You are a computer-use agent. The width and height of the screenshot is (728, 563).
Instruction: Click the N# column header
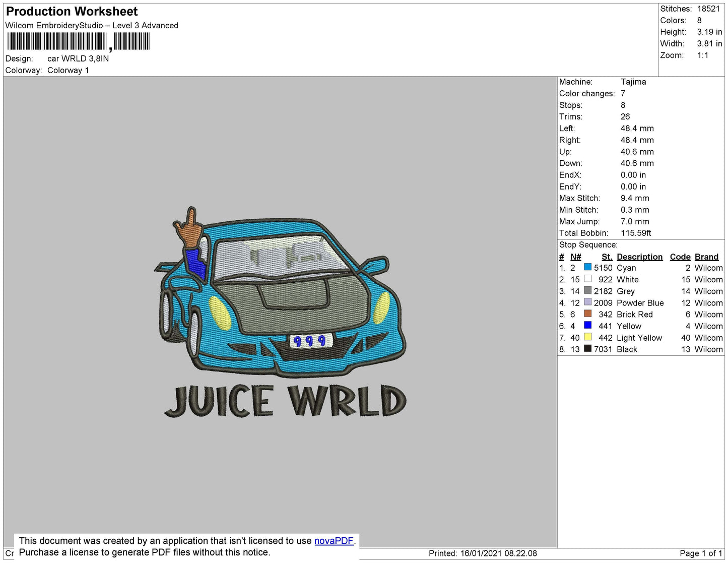575,257
